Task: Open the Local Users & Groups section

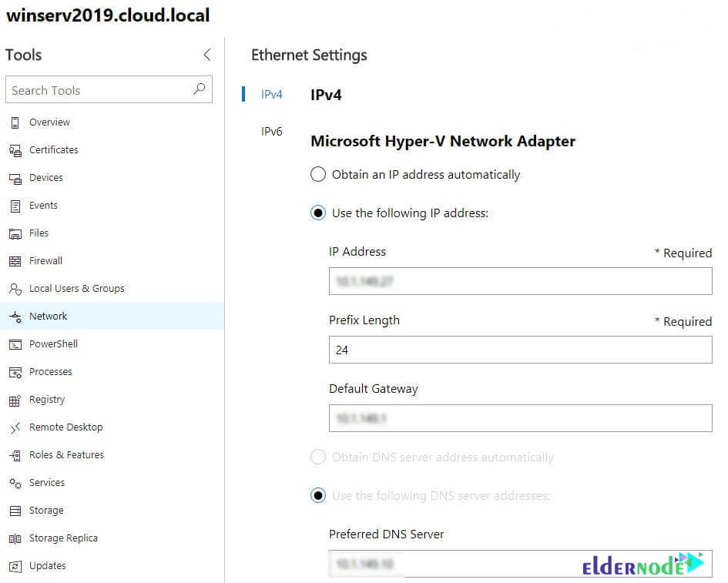Action: pyautogui.click(x=77, y=288)
